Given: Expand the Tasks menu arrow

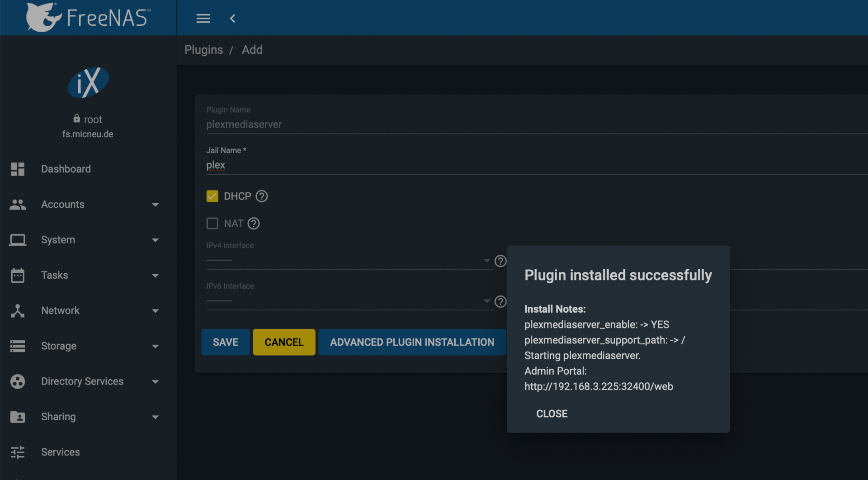Looking at the screenshot, I should click(x=156, y=276).
